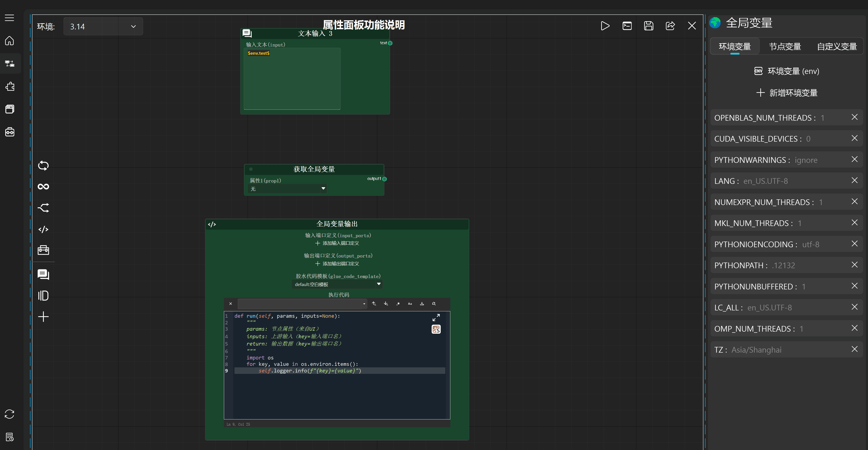
Task: Delete the LANG variable
Action: pyautogui.click(x=855, y=181)
